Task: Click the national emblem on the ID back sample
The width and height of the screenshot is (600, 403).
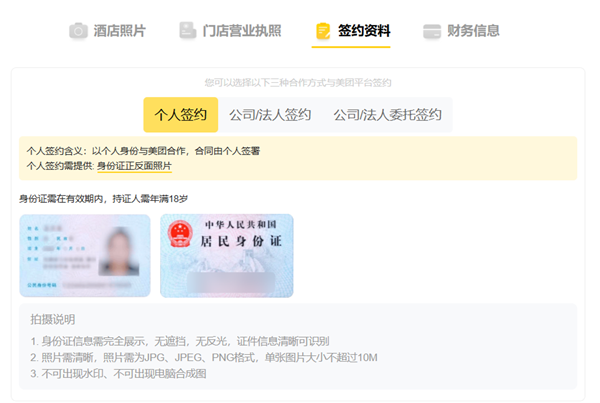Action: click(183, 236)
